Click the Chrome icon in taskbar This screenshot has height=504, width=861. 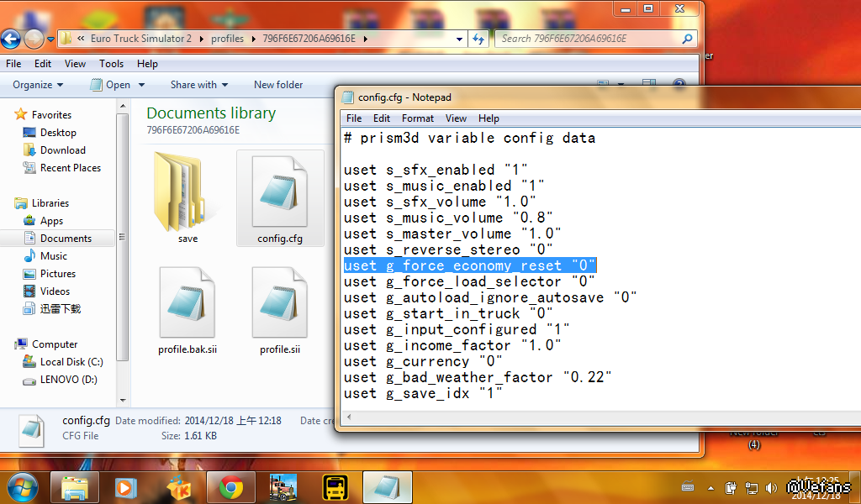point(231,487)
